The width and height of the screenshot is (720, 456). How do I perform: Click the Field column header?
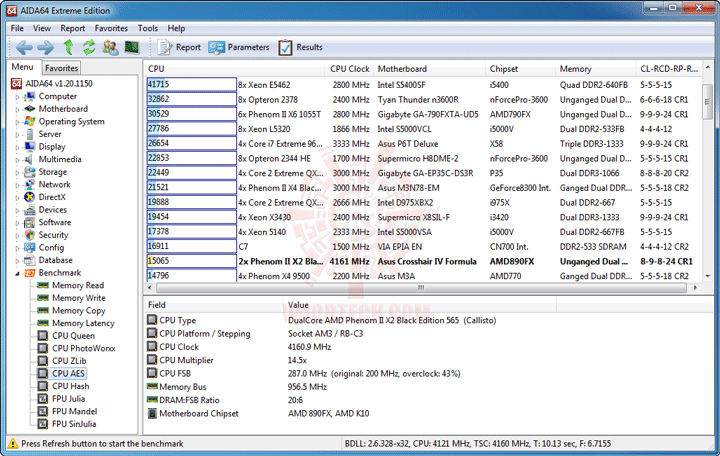pos(214,305)
